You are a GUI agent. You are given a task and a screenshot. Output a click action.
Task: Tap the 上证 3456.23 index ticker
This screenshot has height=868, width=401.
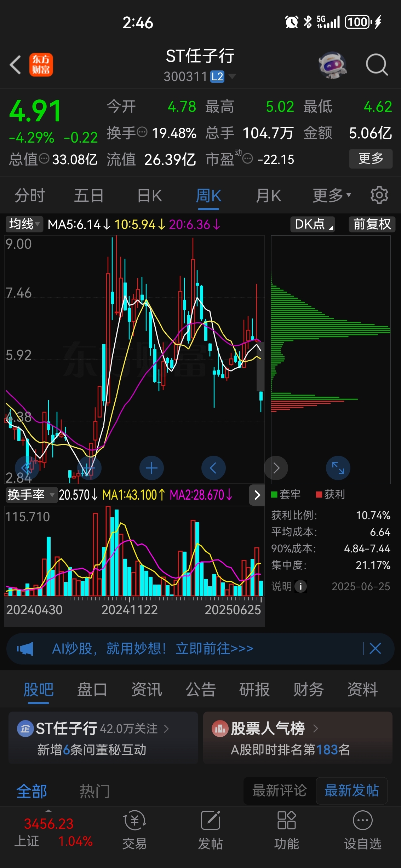[x=53, y=832]
